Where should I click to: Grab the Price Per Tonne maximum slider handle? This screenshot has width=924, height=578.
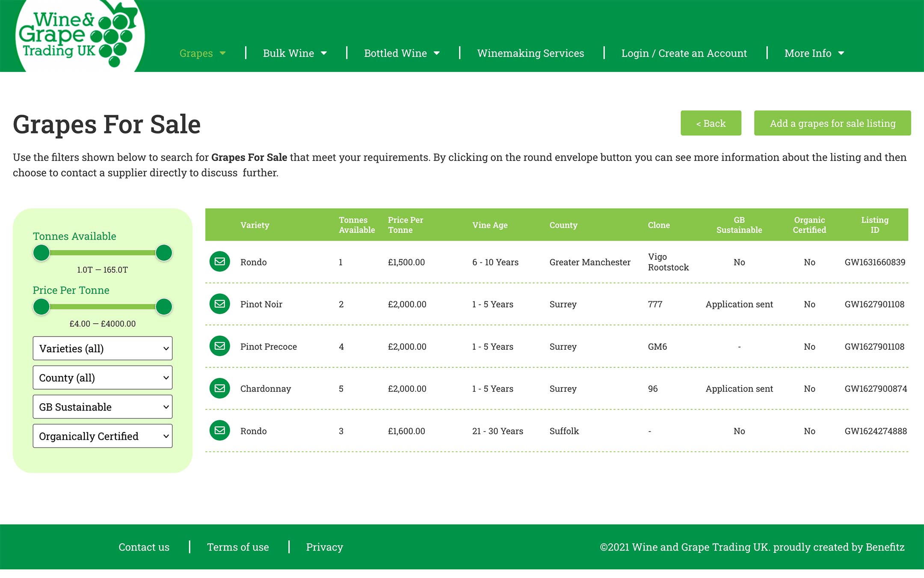click(164, 307)
